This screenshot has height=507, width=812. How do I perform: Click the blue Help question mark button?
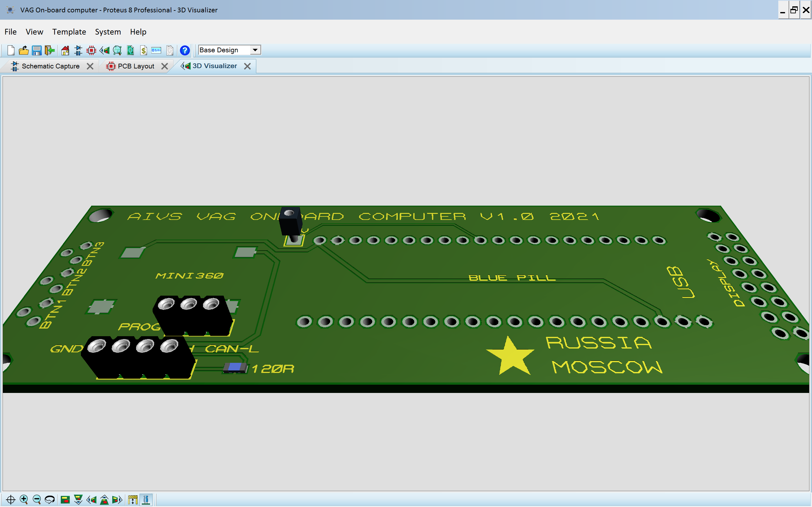click(x=185, y=50)
